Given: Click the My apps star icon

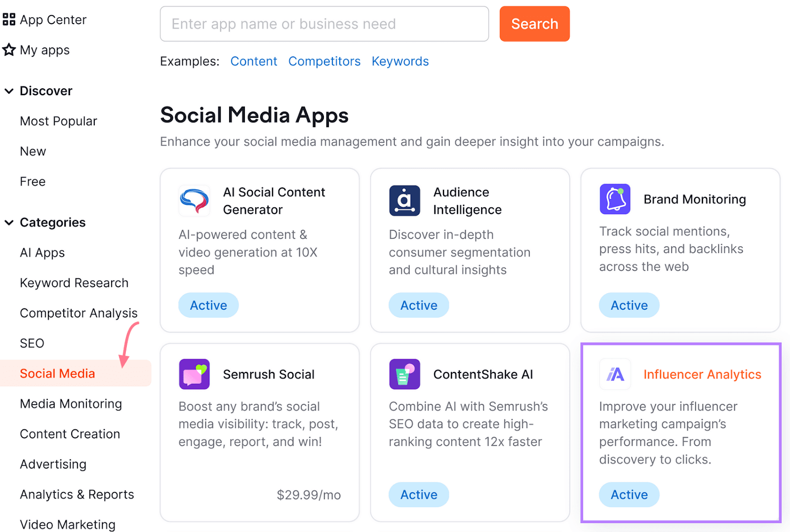Looking at the screenshot, I should 8,49.
